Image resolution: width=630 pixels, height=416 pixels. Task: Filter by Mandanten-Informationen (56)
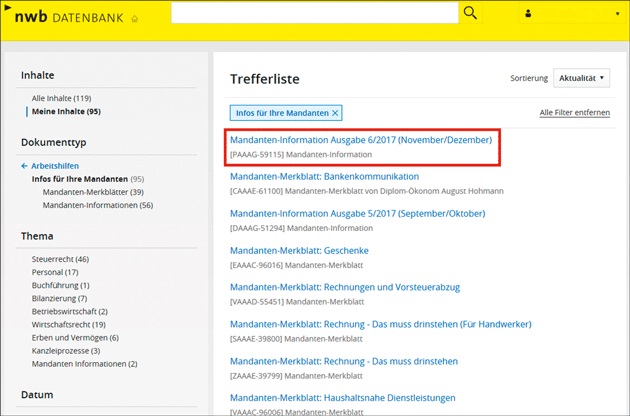pos(97,205)
